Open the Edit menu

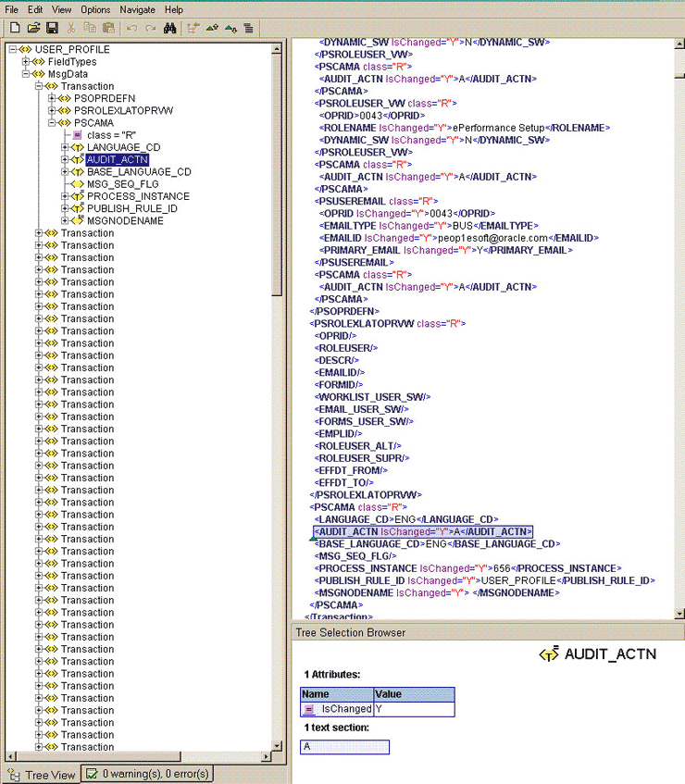(x=35, y=9)
